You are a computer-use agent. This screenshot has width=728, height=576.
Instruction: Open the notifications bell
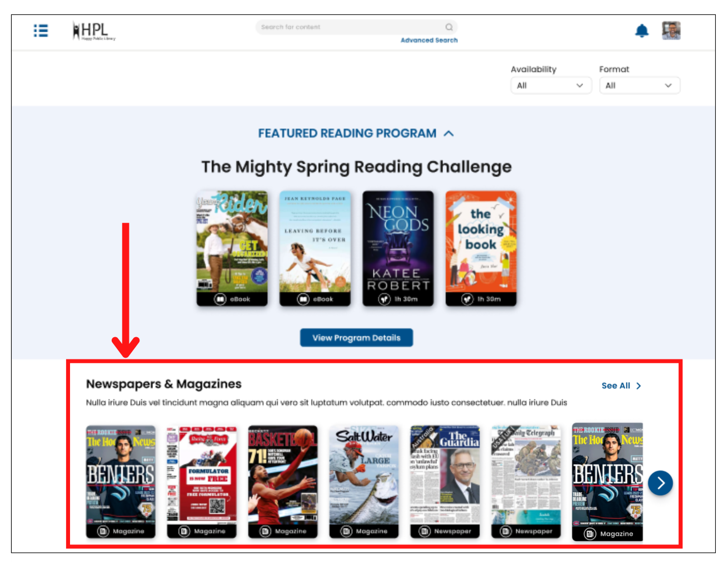[642, 31]
